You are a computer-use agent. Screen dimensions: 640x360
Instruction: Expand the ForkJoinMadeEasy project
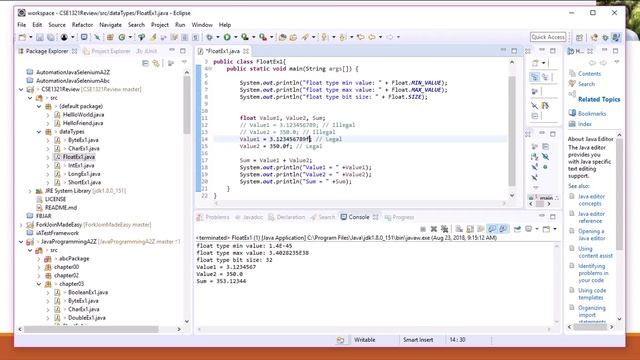pos(21,225)
